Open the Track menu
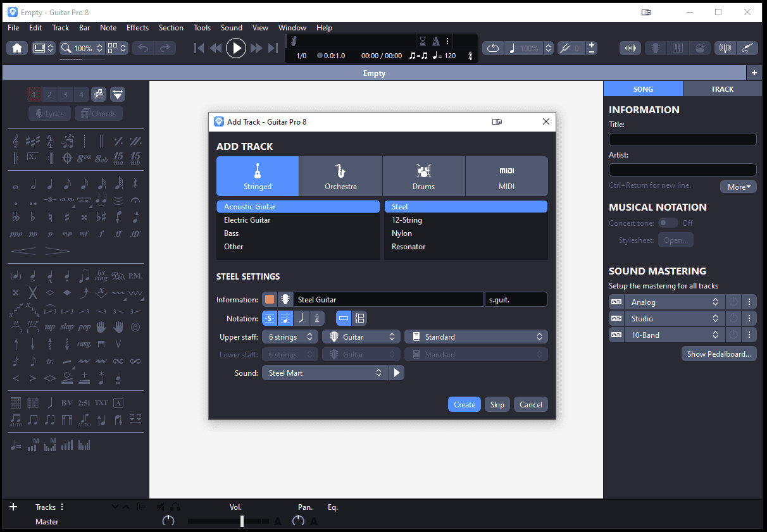 tap(61, 28)
